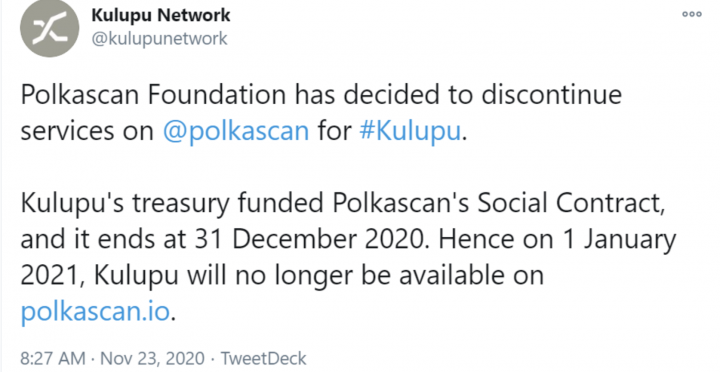This screenshot has height=372, width=720.
Task: Open the tweet's more options ellipsis menu
Action: click(x=692, y=14)
